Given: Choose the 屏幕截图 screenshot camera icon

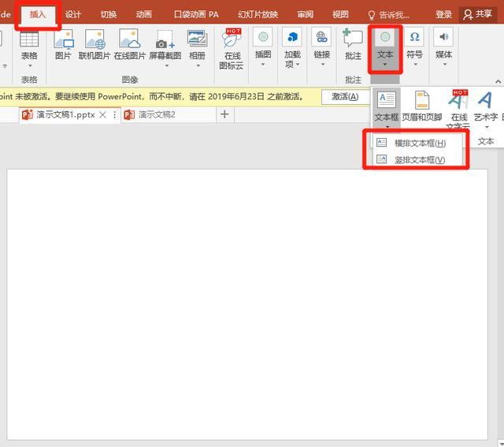Looking at the screenshot, I should pos(165,39).
